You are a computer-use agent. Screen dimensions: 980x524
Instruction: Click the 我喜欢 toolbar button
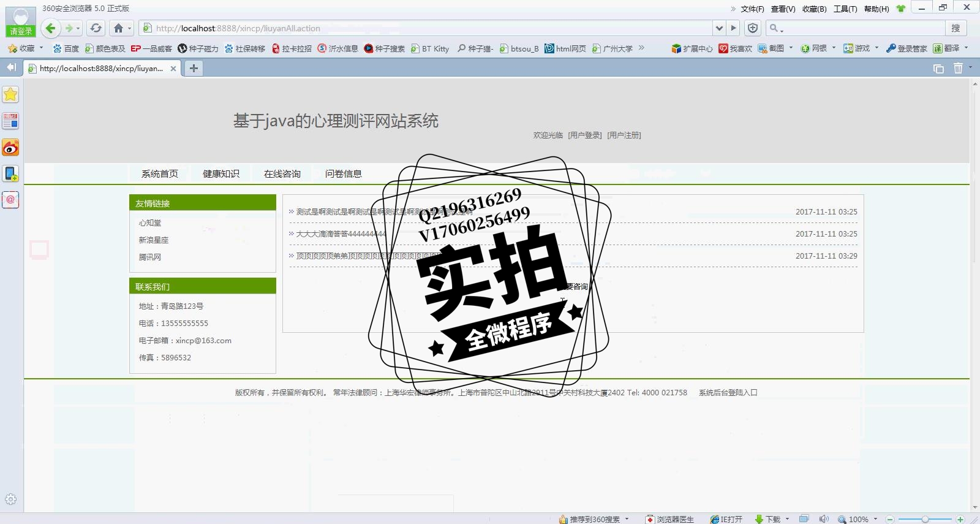(735, 48)
